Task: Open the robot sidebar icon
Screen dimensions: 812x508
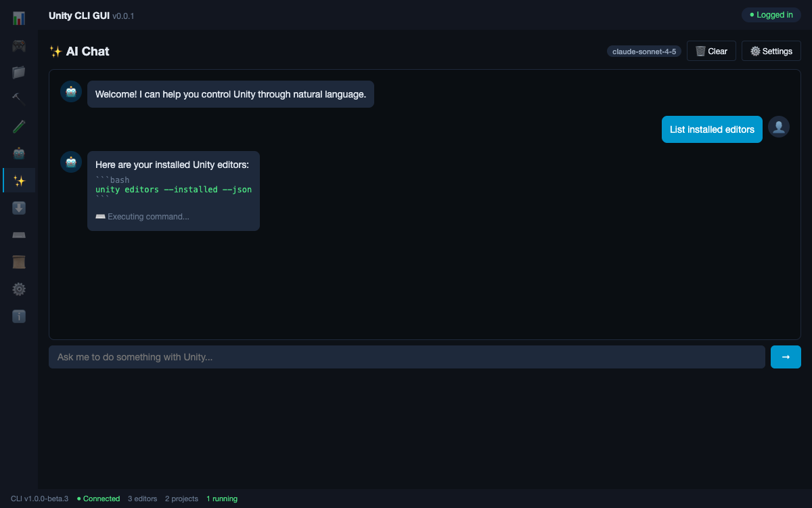Action: tap(19, 154)
